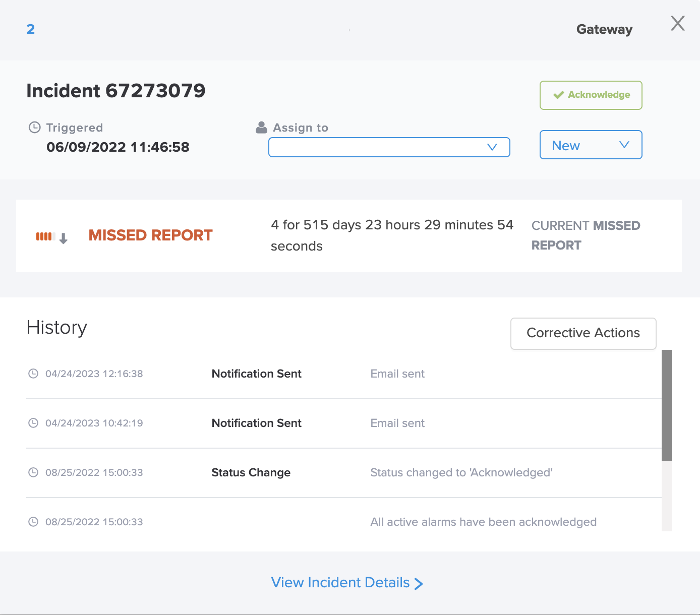Image resolution: width=700 pixels, height=615 pixels.
Task: Click the timestamp 04/24/2023 12:16:38
Action: (94, 374)
